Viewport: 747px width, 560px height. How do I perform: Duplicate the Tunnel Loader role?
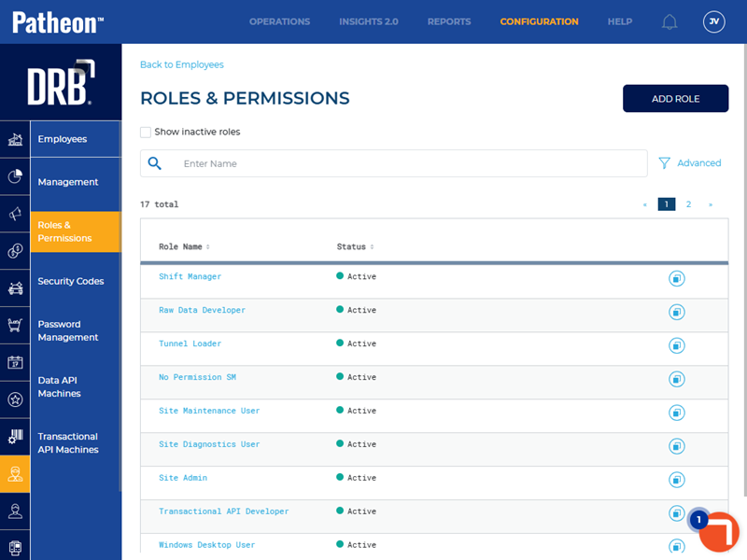[677, 345]
